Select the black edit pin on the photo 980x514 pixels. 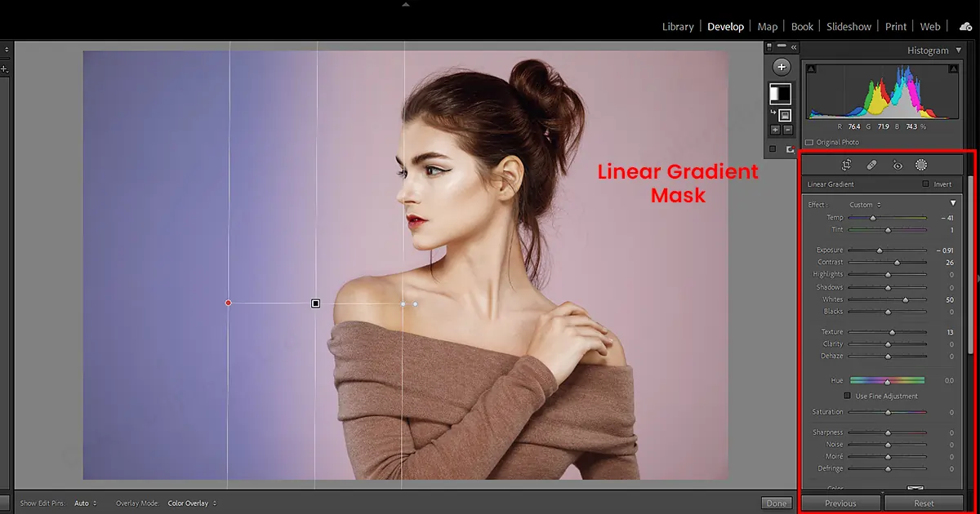coord(316,303)
